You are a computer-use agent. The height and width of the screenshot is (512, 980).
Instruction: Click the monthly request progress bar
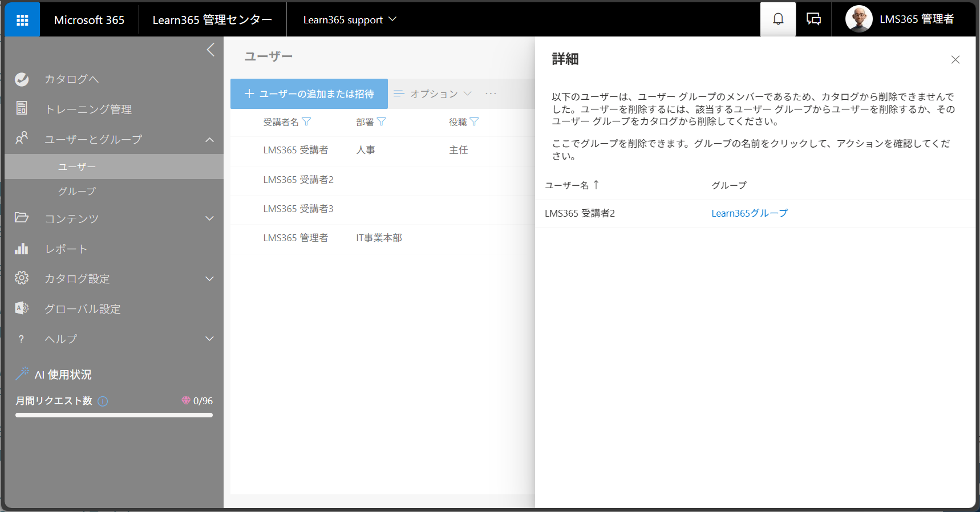tap(114, 415)
